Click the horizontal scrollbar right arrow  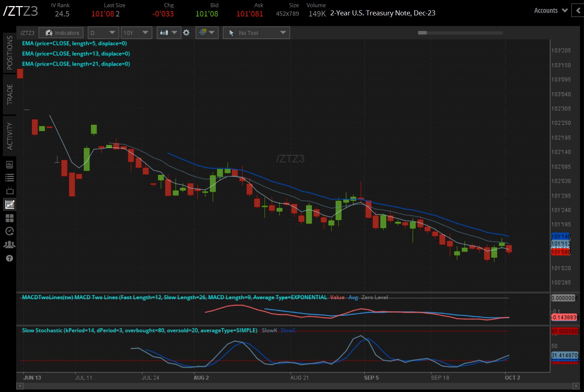[x=576, y=386]
